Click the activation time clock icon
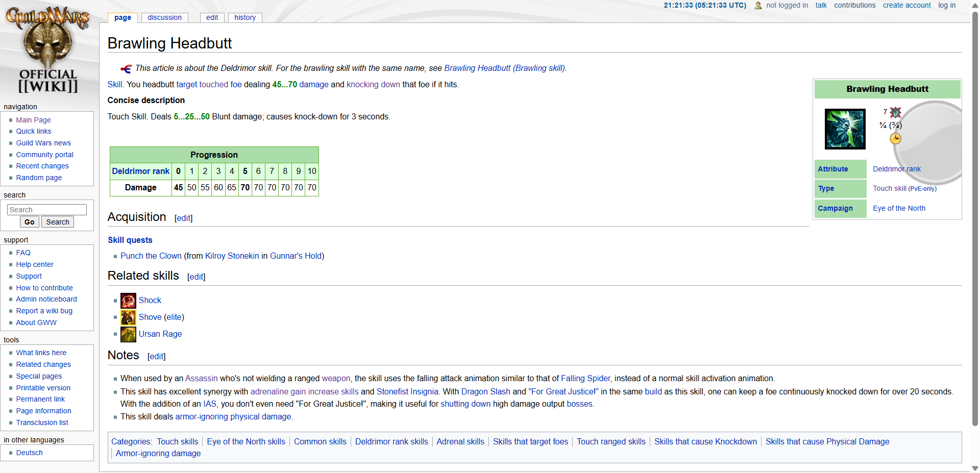This screenshot has height=473, width=980. (895, 138)
